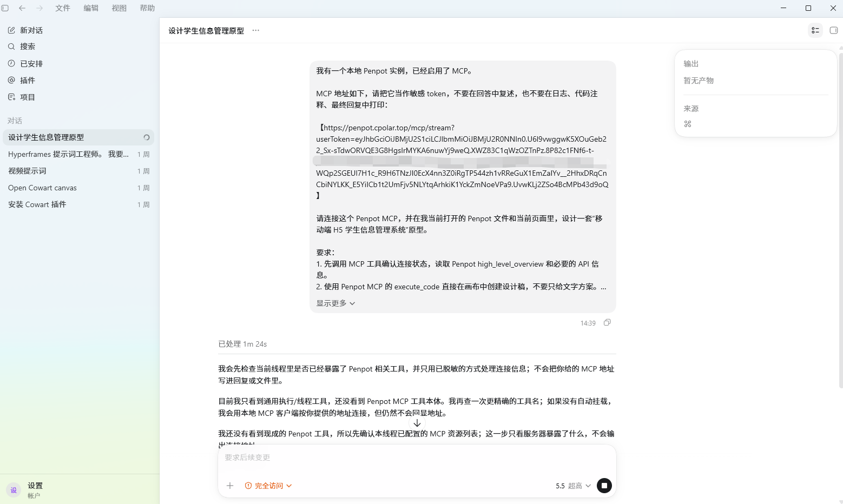Jump to latest with down arrow
This screenshot has height=504, width=843.
[417, 423]
